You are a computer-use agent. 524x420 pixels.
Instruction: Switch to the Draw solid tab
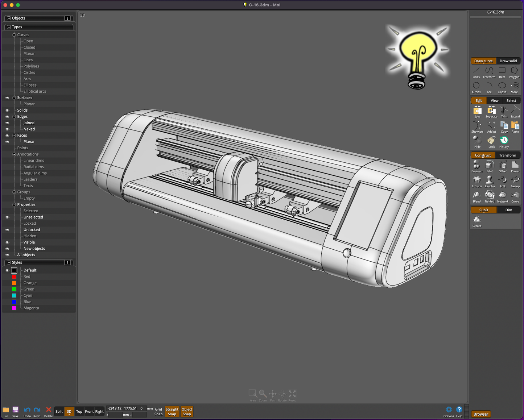pyautogui.click(x=508, y=61)
